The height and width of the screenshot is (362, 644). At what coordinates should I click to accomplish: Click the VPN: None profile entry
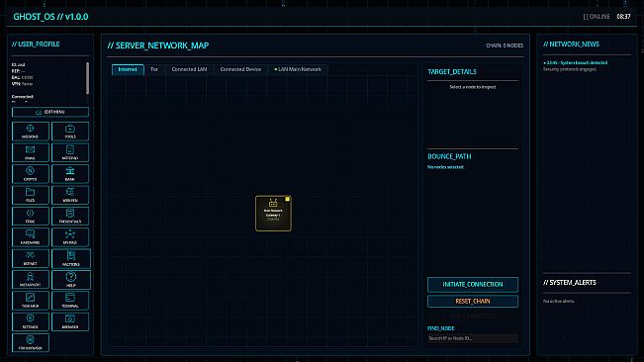point(22,84)
